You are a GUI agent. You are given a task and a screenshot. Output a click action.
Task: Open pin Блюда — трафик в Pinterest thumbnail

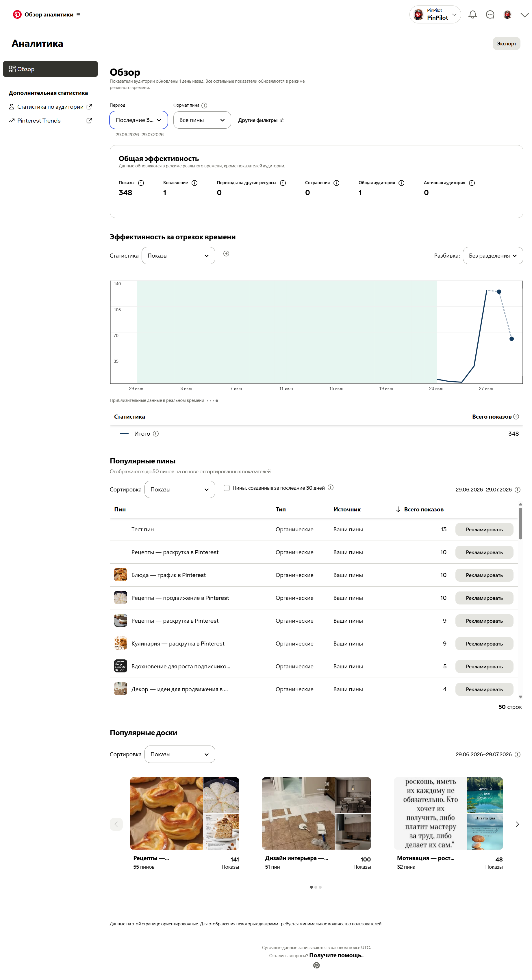coord(121,575)
